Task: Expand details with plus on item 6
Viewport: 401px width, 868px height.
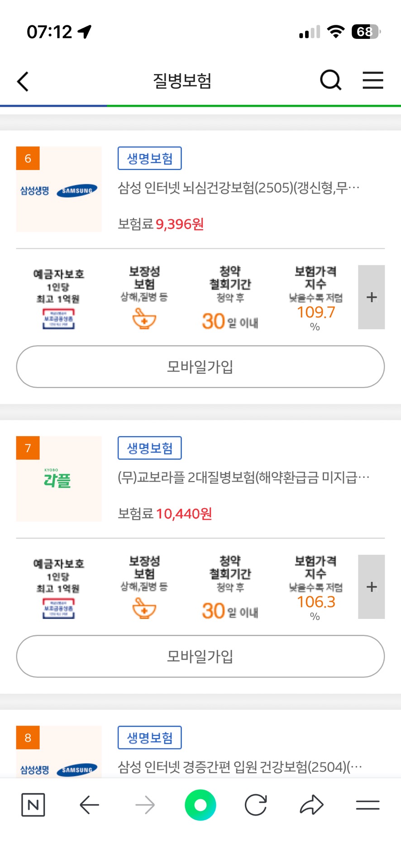Action: [x=371, y=297]
